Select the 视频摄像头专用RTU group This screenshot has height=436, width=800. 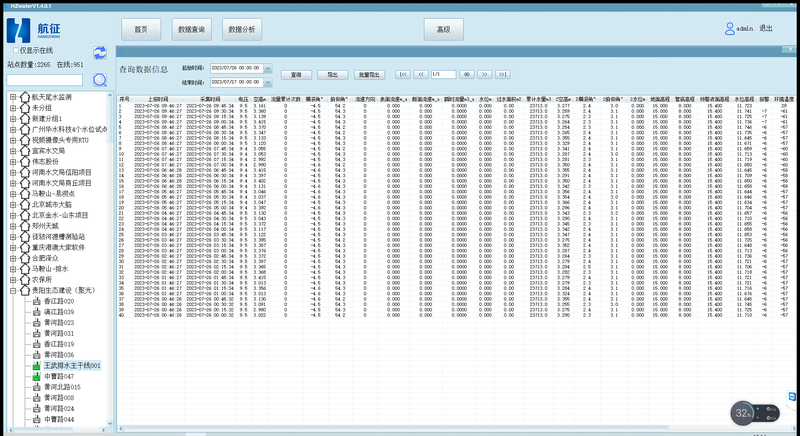click(x=60, y=140)
